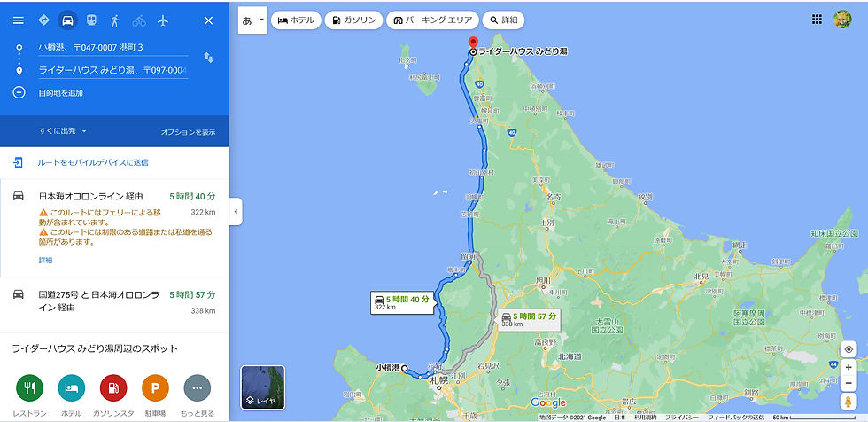The width and height of the screenshot is (868, 422).
Task: Click the send-to-phone icon
Action: point(19,163)
